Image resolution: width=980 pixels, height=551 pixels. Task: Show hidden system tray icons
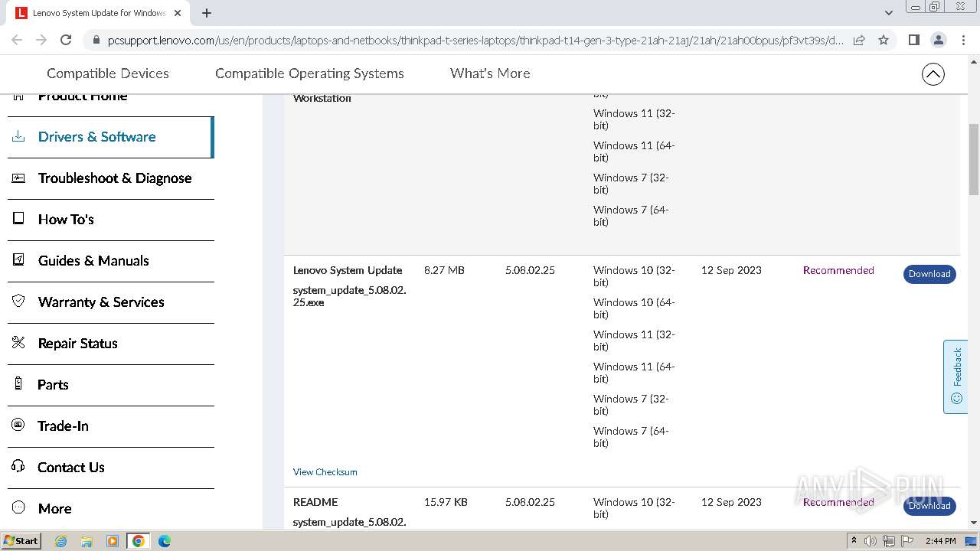pos(854,541)
